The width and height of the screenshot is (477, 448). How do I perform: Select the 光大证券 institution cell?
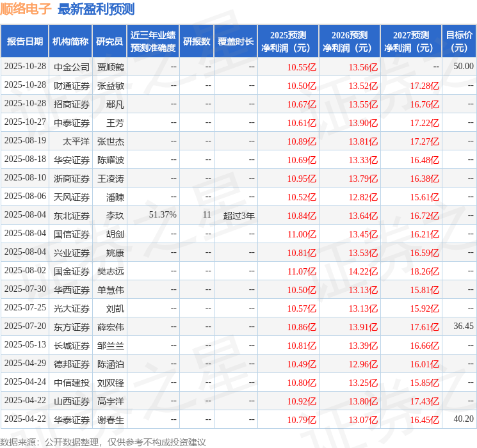coord(72,308)
